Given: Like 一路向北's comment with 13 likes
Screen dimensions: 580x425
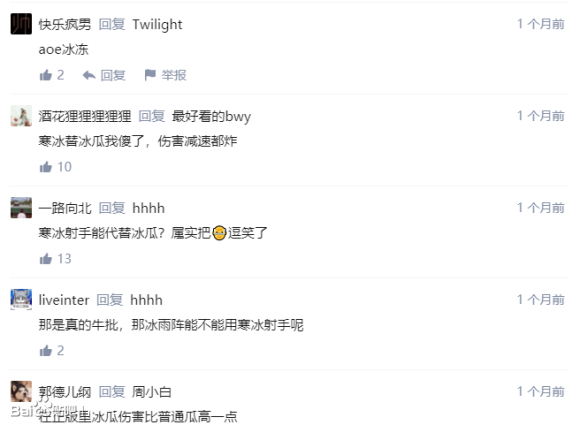Looking at the screenshot, I should click(46, 259).
